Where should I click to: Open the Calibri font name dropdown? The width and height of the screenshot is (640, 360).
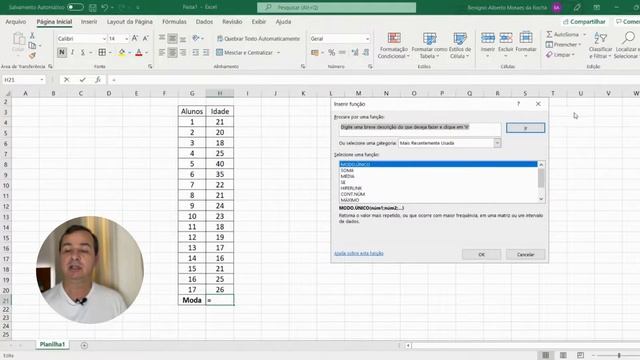(x=104, y=38)
